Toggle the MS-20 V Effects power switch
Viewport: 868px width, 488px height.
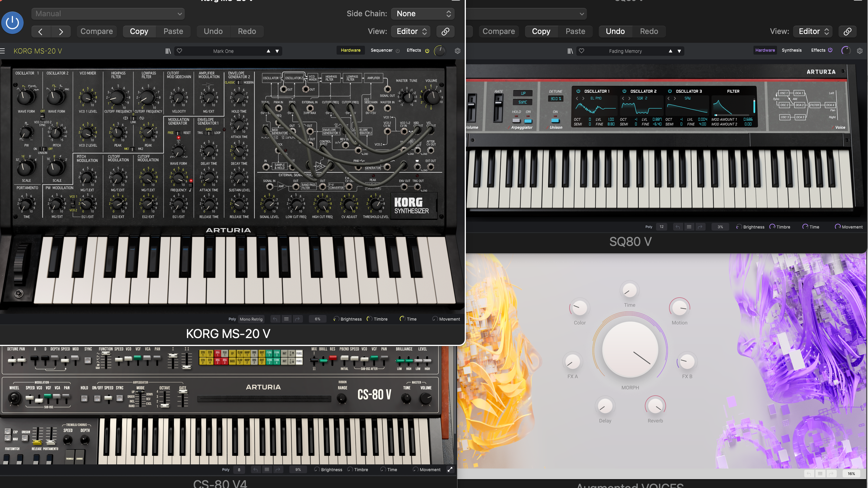(x=427, y=50)
